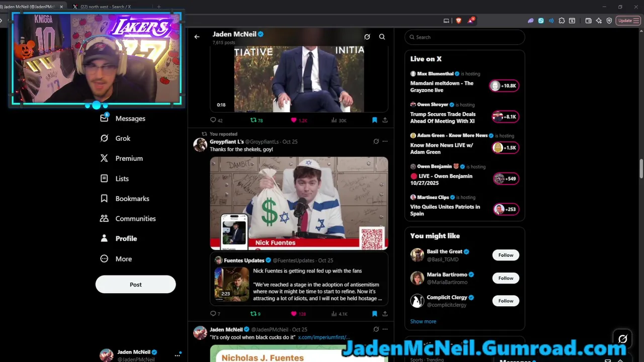Click the Update menu button
This screenshot has height=362, width=644.
click(627, 21)
